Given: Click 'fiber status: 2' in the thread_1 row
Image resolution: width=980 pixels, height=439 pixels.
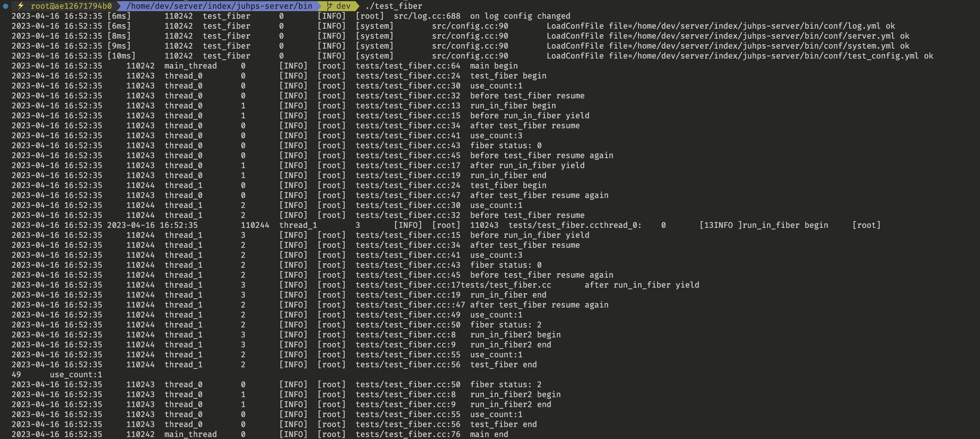Looking at the screenshot, I should click(x=506, y=325).
